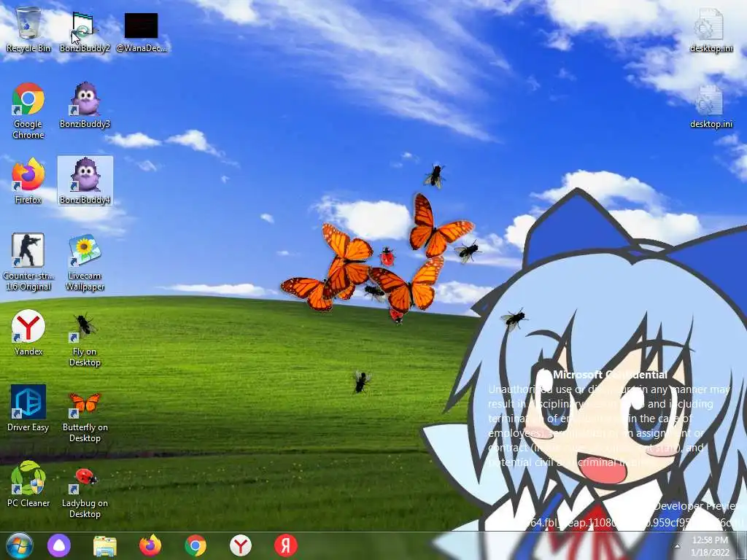The width and height of the screenshot is (747, 560).
Task: Open the red Yandex Я taskbar icon
Action: [x=286, y=545]
